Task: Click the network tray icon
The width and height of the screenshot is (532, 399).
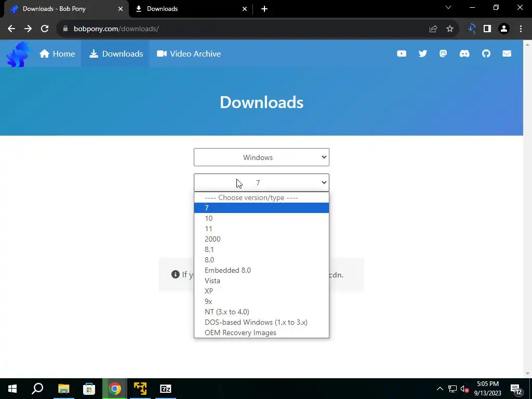Action: click(453, 389)
